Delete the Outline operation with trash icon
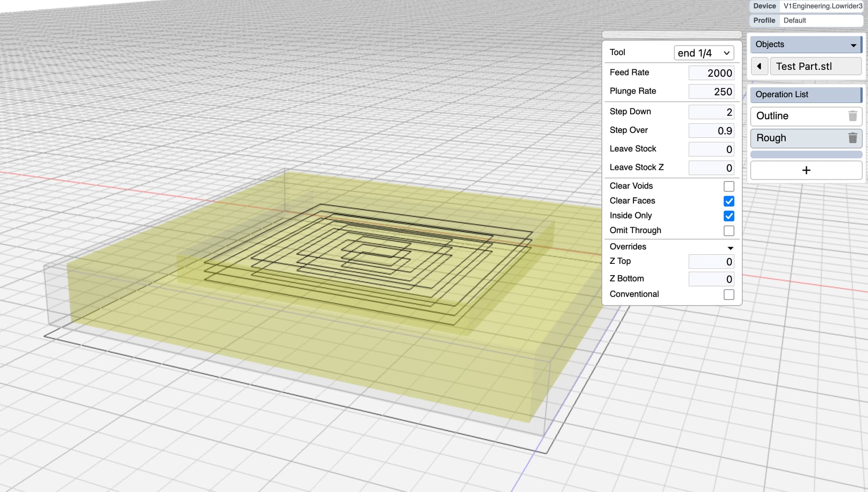The image size is (868, 492). click(853, 116)
